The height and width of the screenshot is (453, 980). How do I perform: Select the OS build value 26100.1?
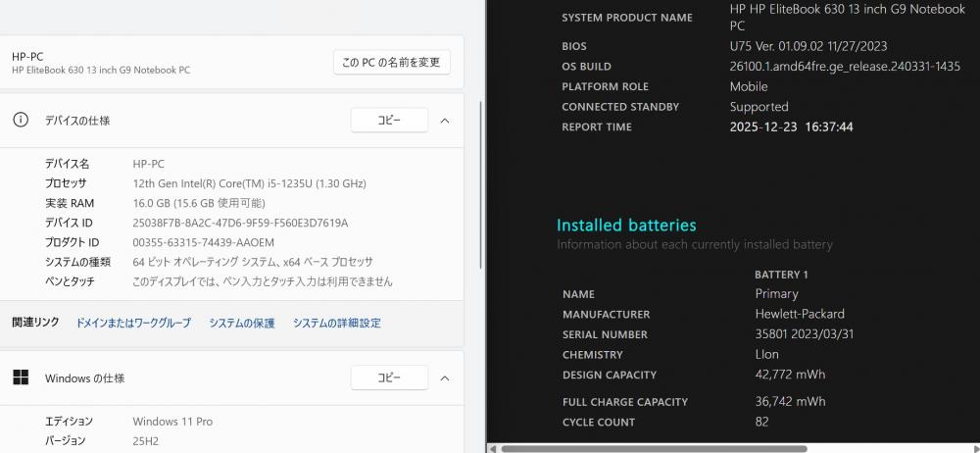[x=845, y=67]
